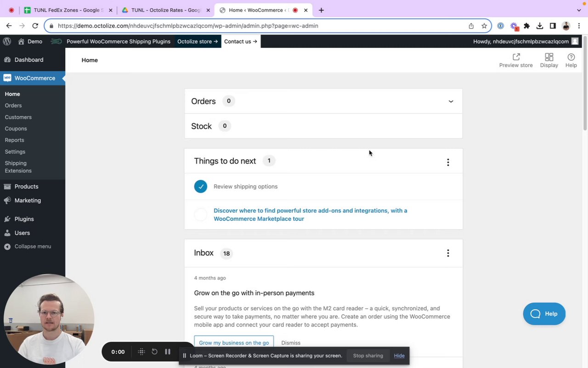Open the browser extensions puzzle icon
Viewport: 588px width, 368px height.
click(x=527, y=26)
